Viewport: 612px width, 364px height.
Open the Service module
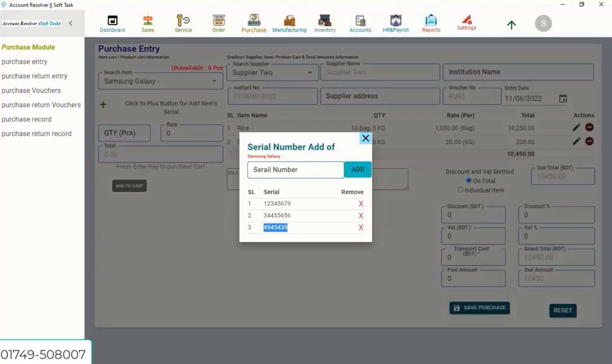click(183, 23)
